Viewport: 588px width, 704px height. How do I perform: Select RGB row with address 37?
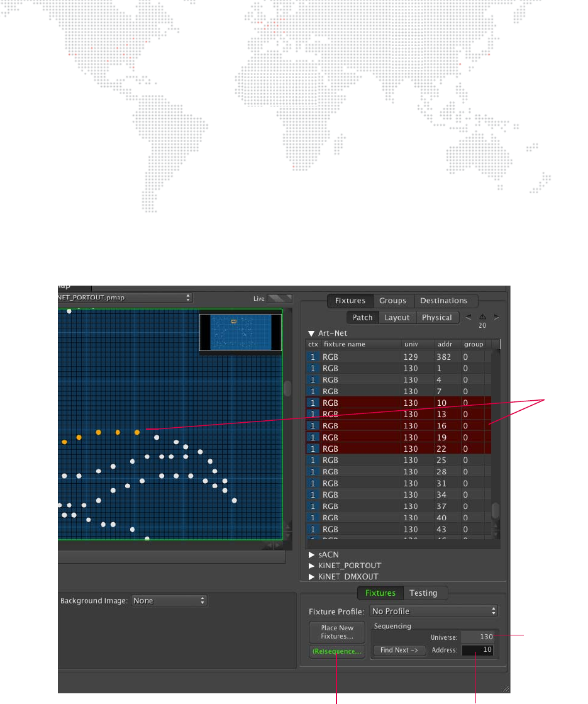[399, 507]
